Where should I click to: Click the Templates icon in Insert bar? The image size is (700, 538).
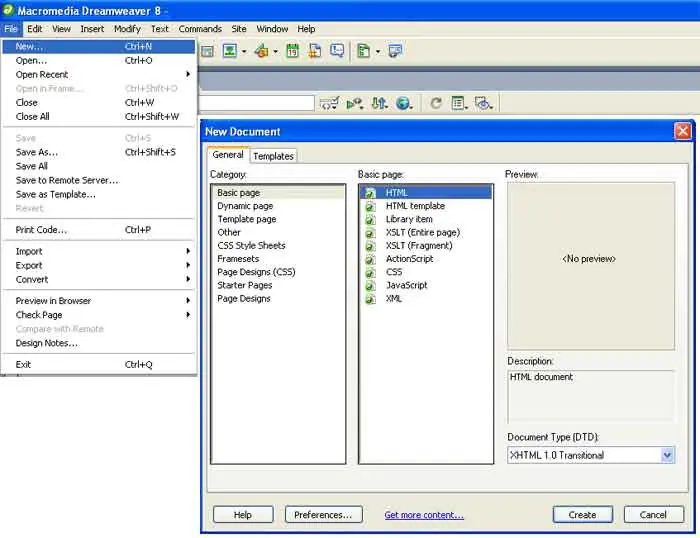[x=363, y=51]
